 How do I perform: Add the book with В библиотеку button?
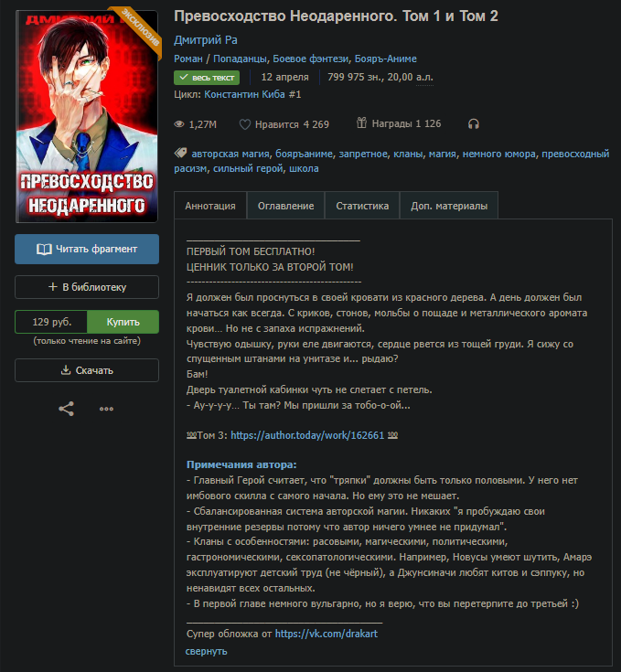tap(87, 287)
